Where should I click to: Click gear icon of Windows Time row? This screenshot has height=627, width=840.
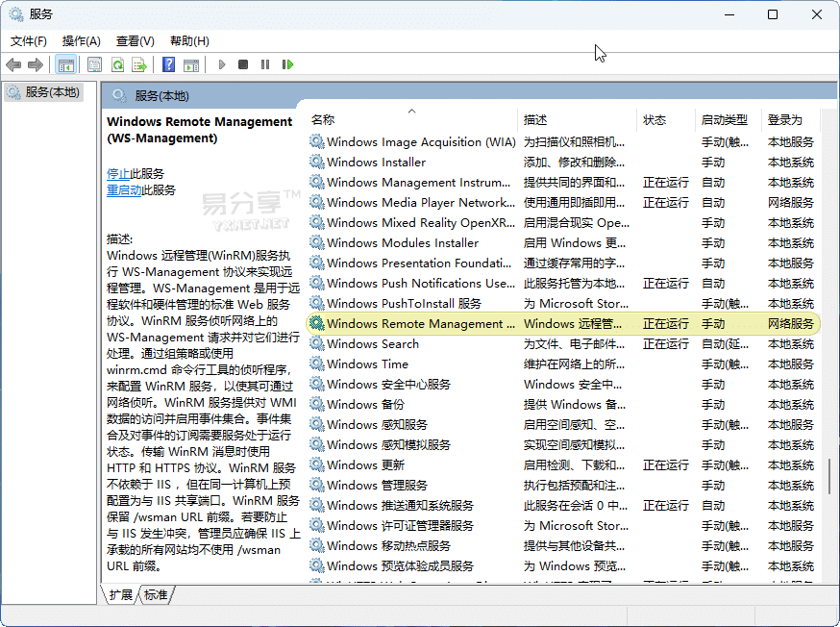317,364
